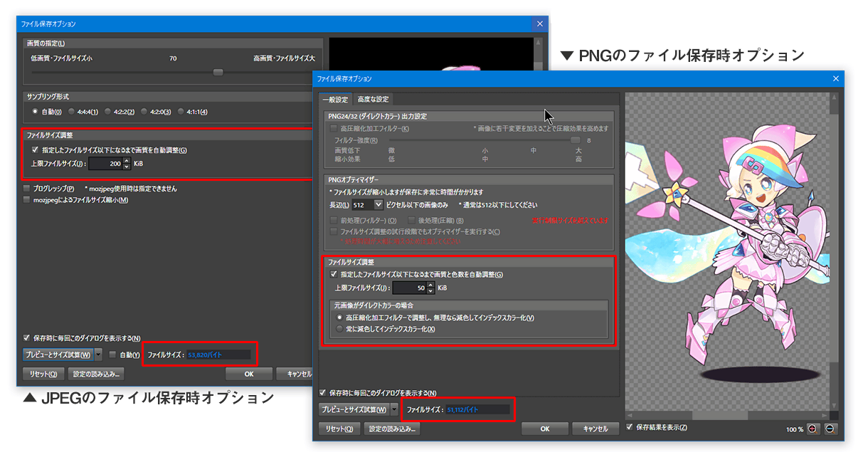This screenshot has width=868, height=467.
Task: Close the JPEG file save options dialog
Action: 539,23
